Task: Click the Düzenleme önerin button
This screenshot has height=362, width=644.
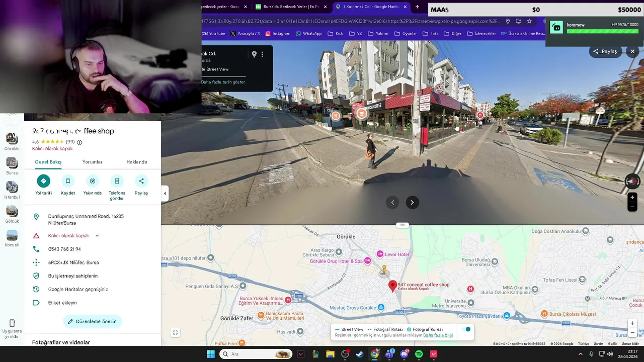Action: pyautogui.click(x=93, y=321)
